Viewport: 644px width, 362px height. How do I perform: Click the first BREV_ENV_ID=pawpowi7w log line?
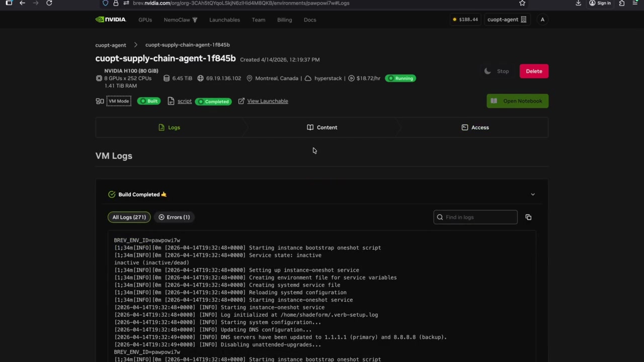147,240
